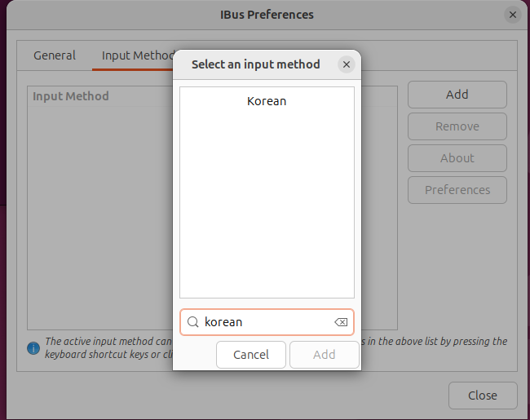Viewport: 530px width, 420px height.
Task: Focus the search field containing korean
Action: pos(267,322)
